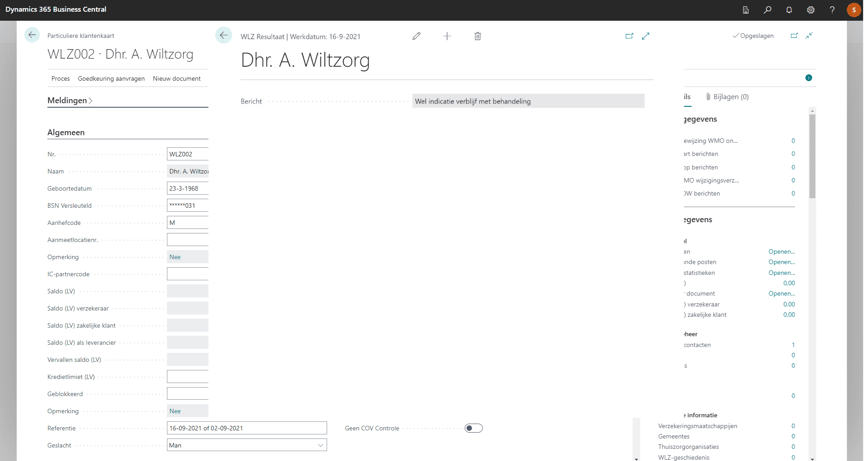Click the Bericht field value
Viewport: 864px width, 461px height.
tap(528, 101)
